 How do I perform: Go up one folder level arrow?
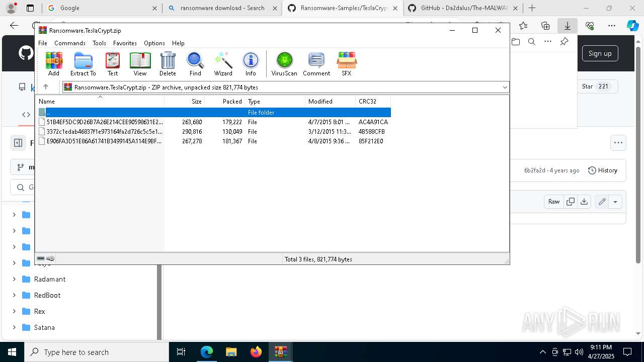click(46, 87)
